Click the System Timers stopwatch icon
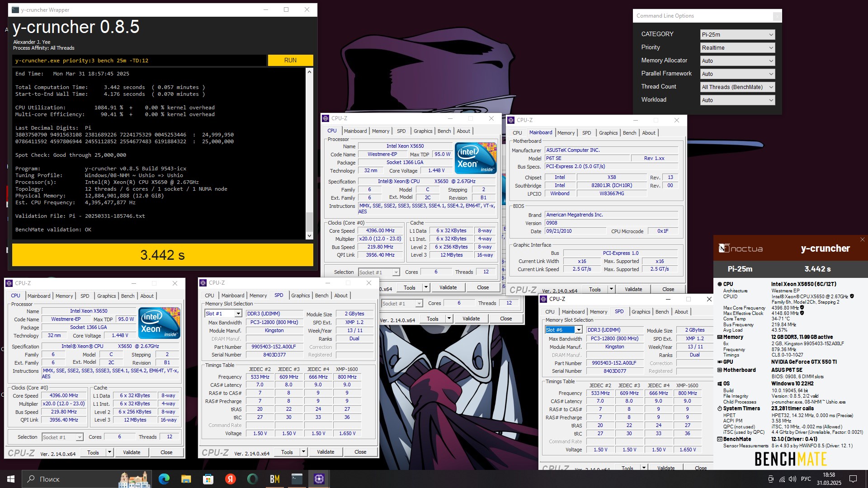Image resolution: width=868 pixels, height=488 pixels. click(x=720, y=408)
